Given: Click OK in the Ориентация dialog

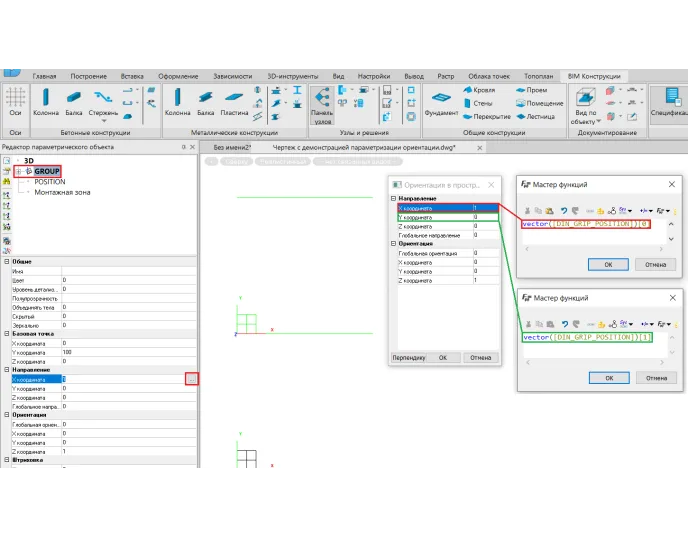Looking at the screenshot, I should (x=443, y=358).
